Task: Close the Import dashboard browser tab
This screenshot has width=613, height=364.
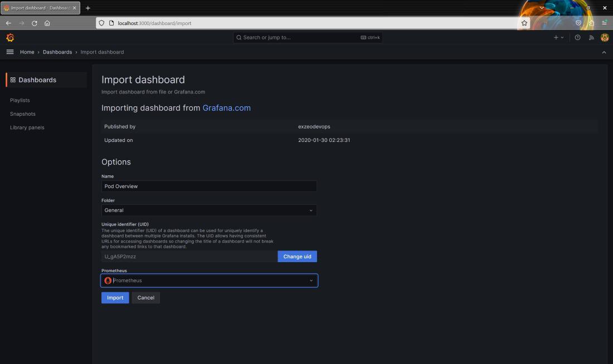Action: [x=74, y=8]
